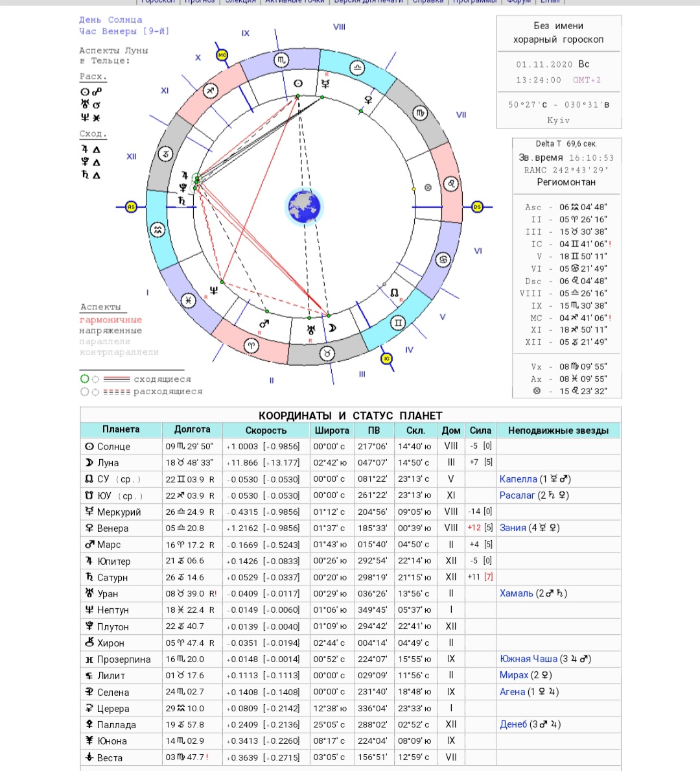Toggle the параллели aspects in the legend
Screen dimensions: 700x771
104,342
